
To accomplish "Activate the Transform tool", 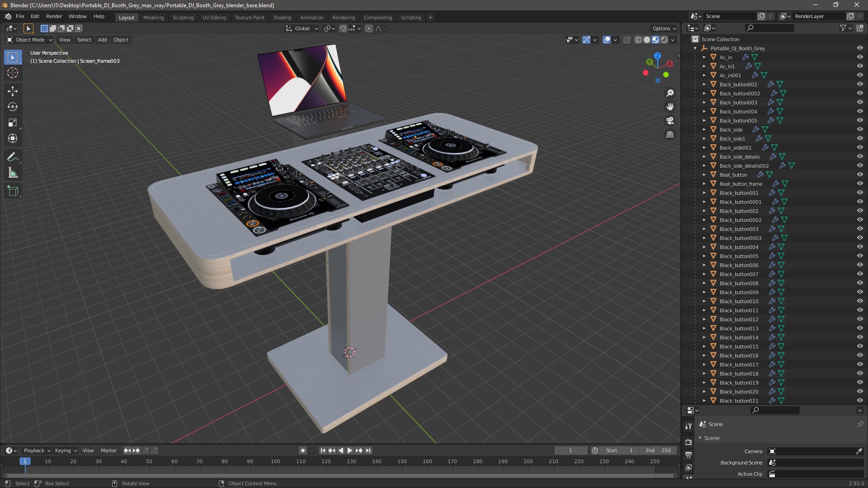I will pos(13,139).
